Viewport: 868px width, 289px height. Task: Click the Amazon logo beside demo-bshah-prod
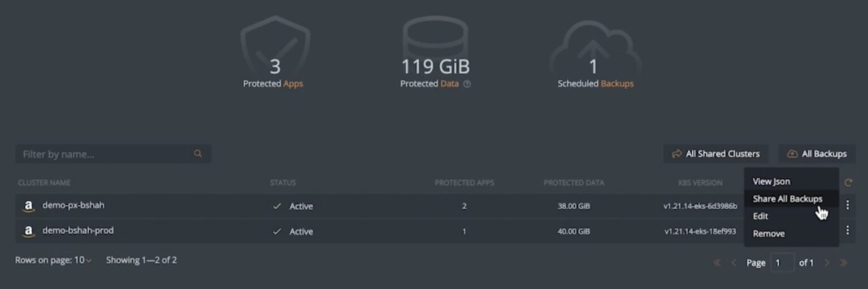(x=28, y=231)
